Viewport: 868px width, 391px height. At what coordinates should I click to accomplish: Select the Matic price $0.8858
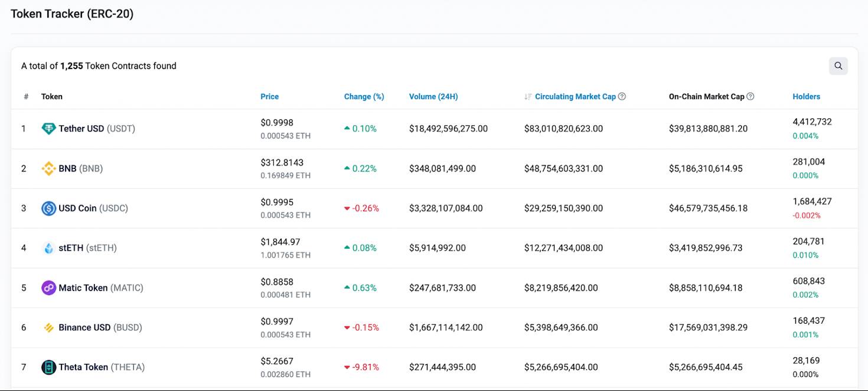[277, 282]
